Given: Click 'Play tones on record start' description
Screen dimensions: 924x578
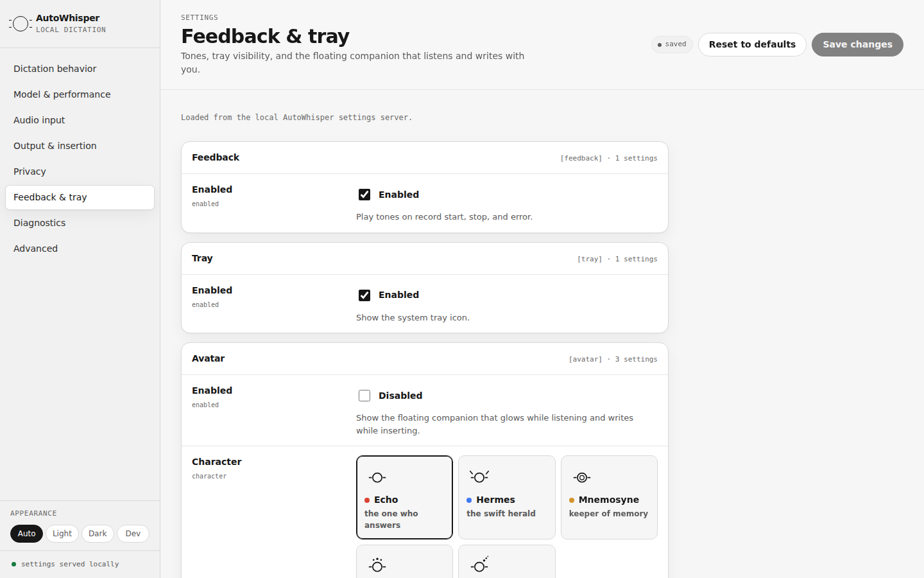Looking at the screenshot, I should [444, 217].
